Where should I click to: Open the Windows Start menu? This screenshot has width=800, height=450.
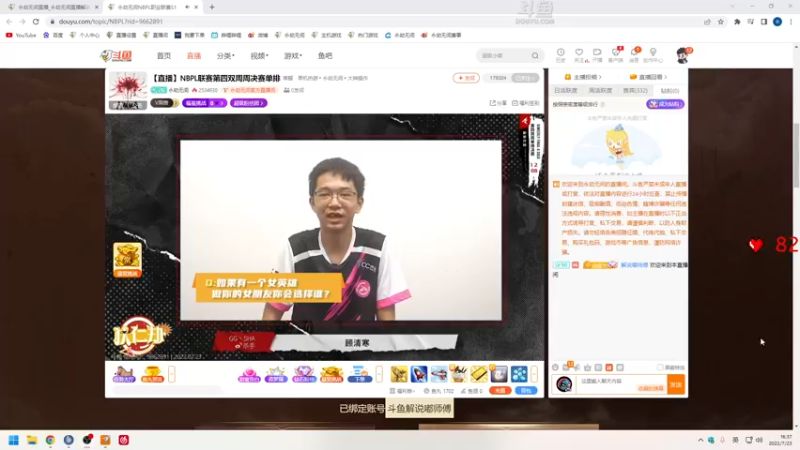coord(14,440)
